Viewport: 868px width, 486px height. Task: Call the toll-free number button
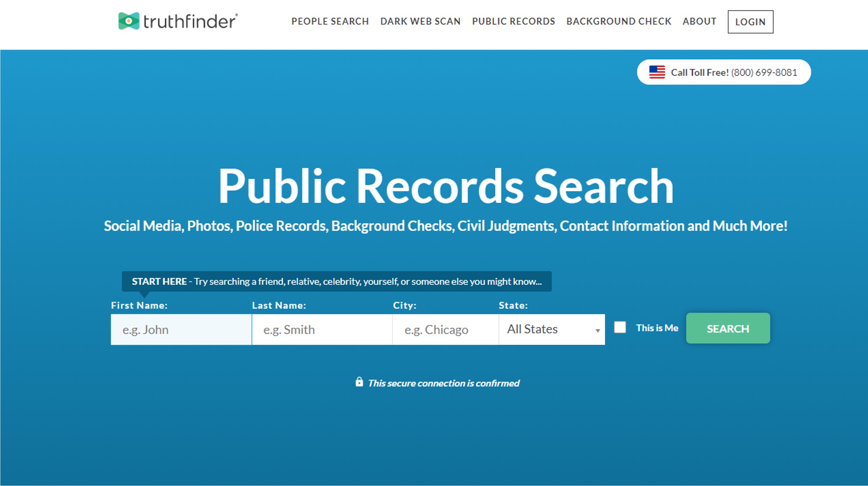(723, 72)
